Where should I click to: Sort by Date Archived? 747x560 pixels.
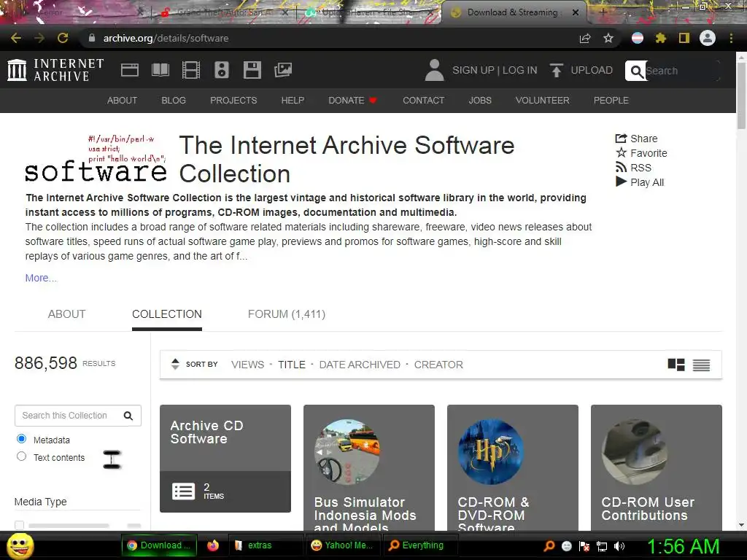(360, 365)
